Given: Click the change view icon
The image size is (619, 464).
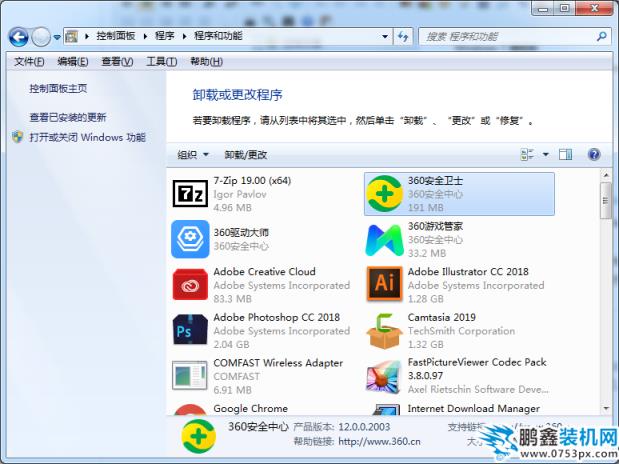Looking at the screenshot, I should (527, 154).
